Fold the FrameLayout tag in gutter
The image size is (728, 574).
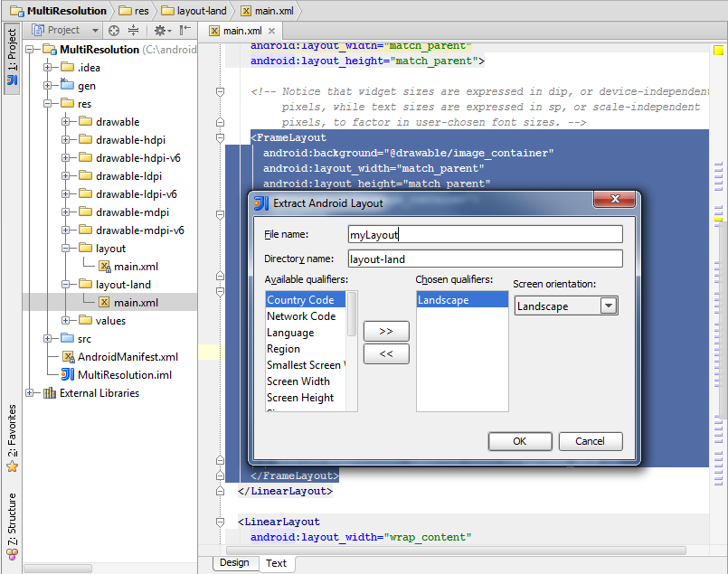220,137
